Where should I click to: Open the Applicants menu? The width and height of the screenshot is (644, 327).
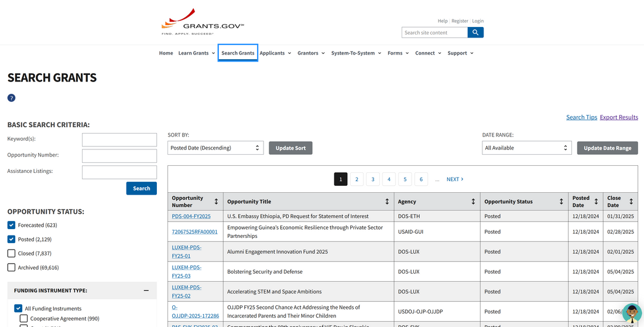click(275, 53)
